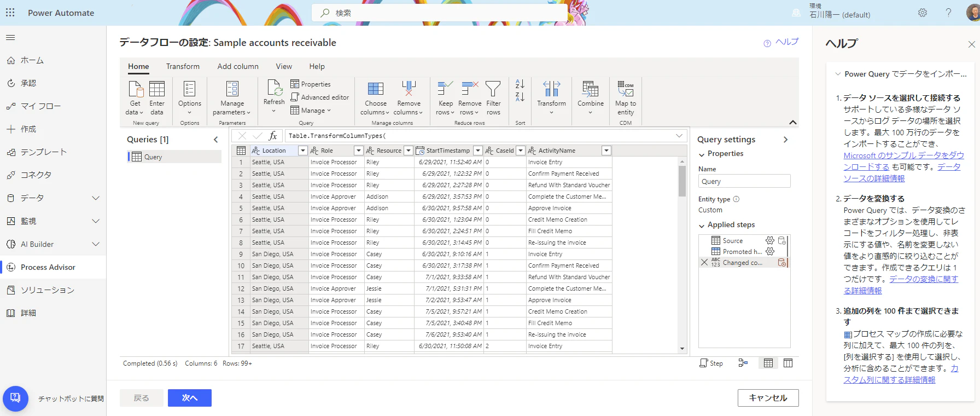Click the Remove rows icon
Screen dimensions: 980x416
pos(470,89)
